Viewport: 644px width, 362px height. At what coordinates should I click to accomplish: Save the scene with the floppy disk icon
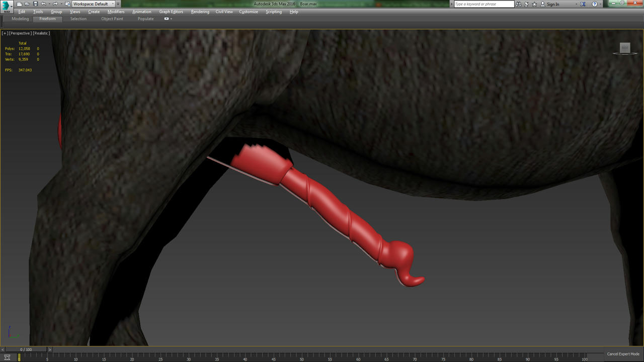tap(35, 4)
